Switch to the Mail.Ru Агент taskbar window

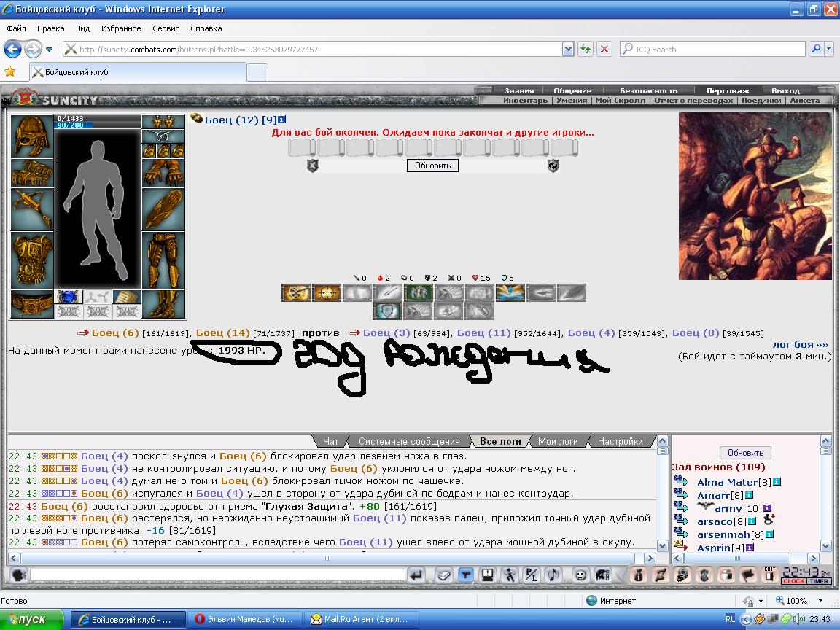click(x=362, y=619)
